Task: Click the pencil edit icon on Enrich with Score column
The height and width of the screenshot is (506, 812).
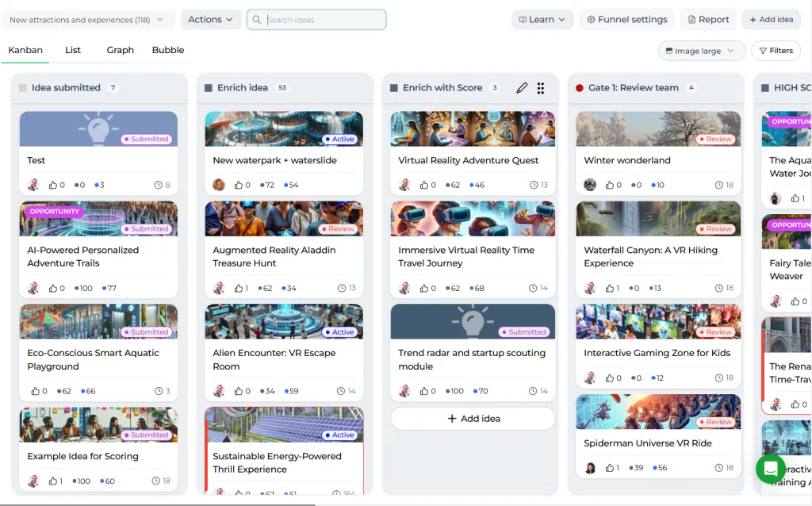Action: click(x=522, y=88)
